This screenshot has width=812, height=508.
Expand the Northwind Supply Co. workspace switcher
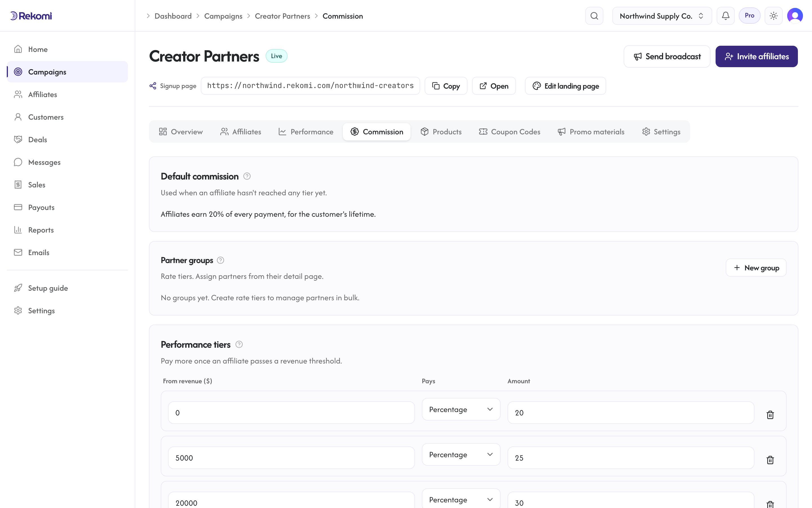(662, 16)
